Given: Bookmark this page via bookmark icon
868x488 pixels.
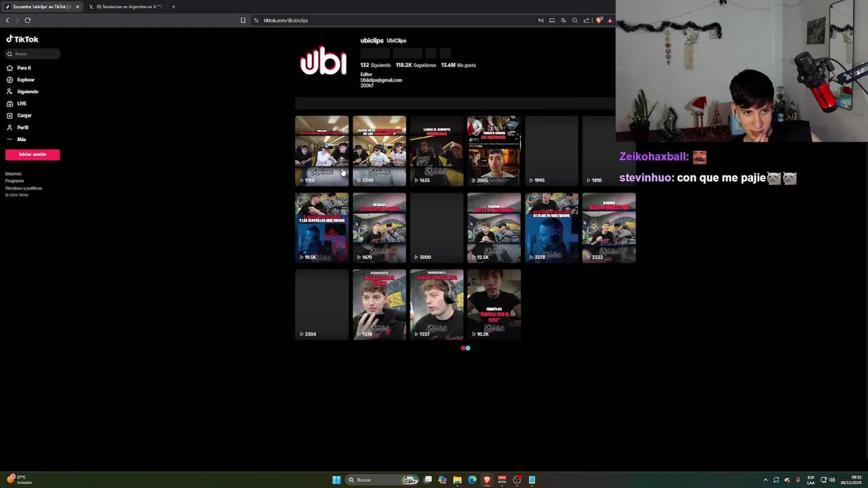Looking at the screenshot, I should pos(243,20).
